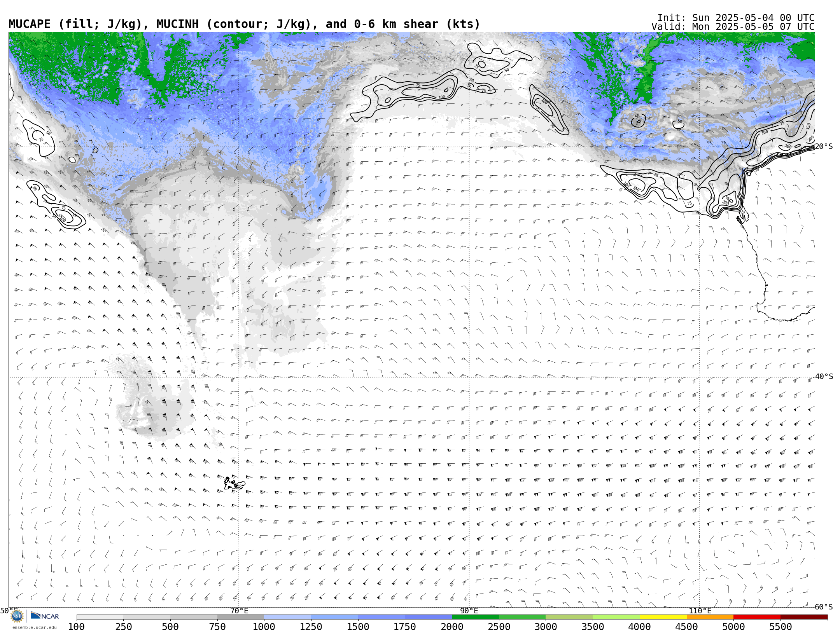Click the 100 tick label on color bar
The width and height of the screenshot is (840, 632).
(77, 627)
